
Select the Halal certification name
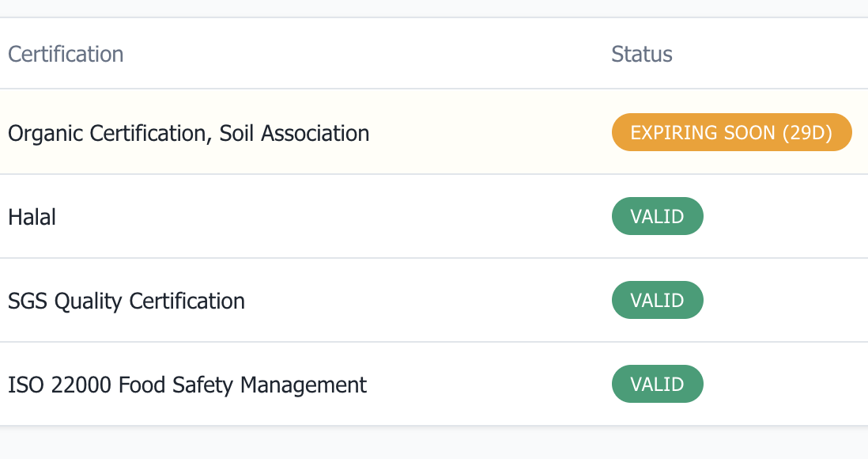(x=32, y=217)
